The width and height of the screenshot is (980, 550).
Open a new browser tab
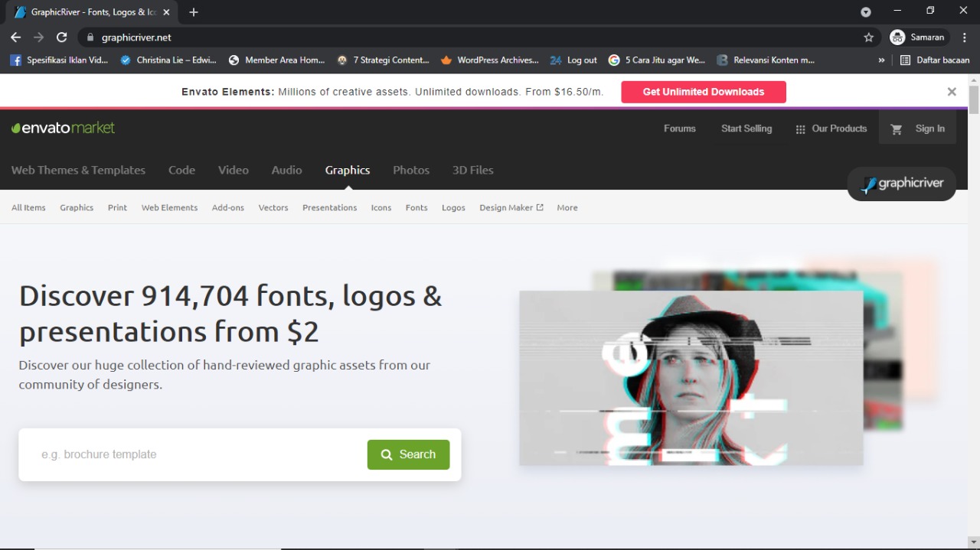(194, 12)
